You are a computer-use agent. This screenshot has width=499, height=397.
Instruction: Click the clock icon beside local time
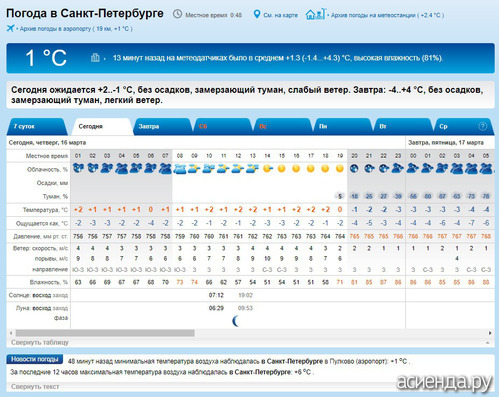click(x=177, y=14)
